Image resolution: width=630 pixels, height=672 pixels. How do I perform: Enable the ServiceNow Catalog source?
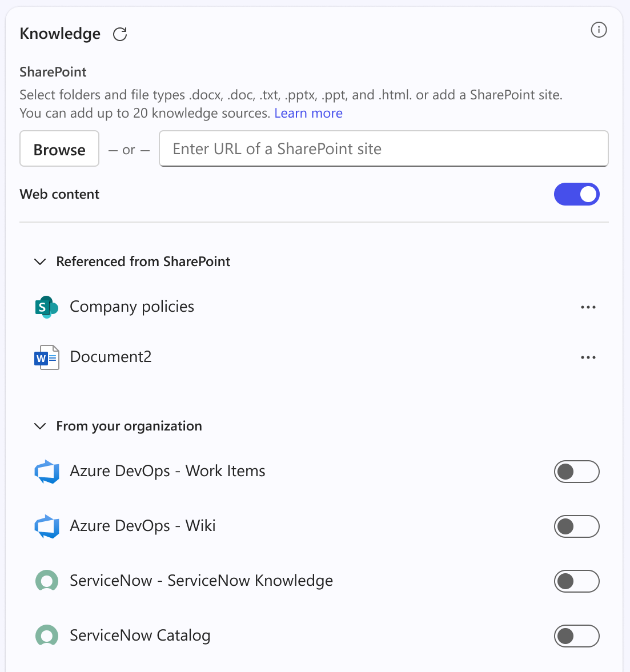tap(576, 635)
